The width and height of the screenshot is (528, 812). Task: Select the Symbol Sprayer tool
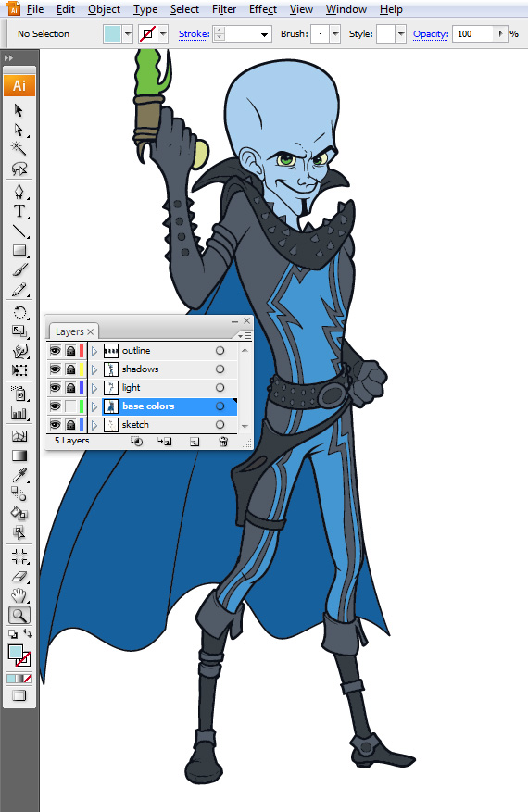point(19,394)
